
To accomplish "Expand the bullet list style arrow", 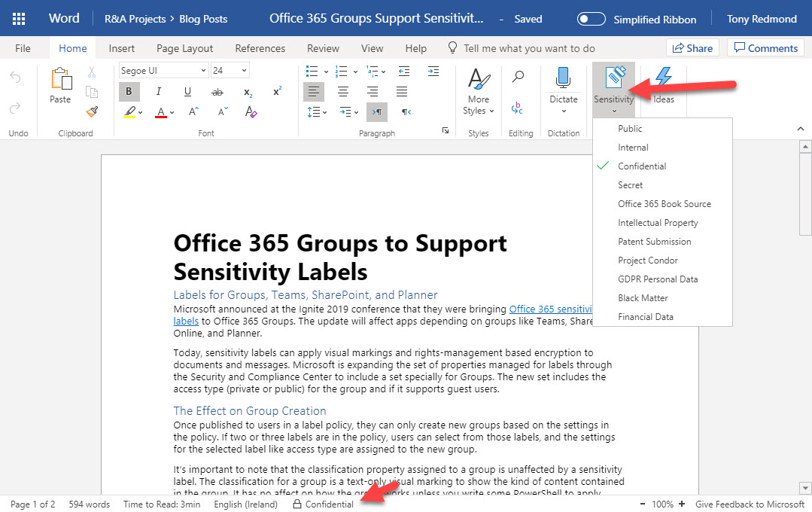I will 327,72.
